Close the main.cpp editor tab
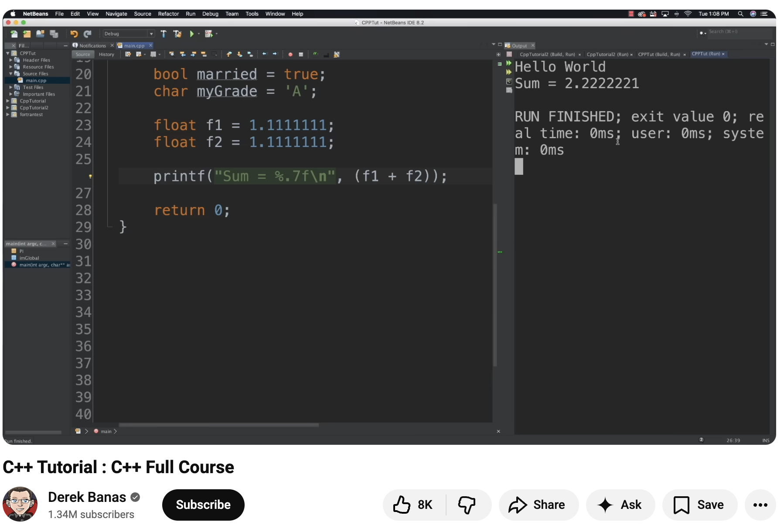Image resolution: width=784 pixels, height=532 pixels. tap(151, 45)
